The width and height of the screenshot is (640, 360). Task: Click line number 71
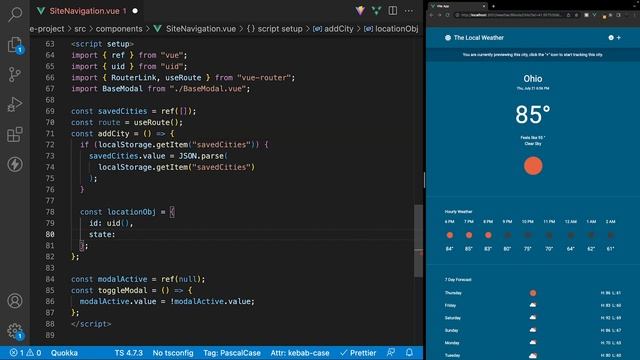50,133
